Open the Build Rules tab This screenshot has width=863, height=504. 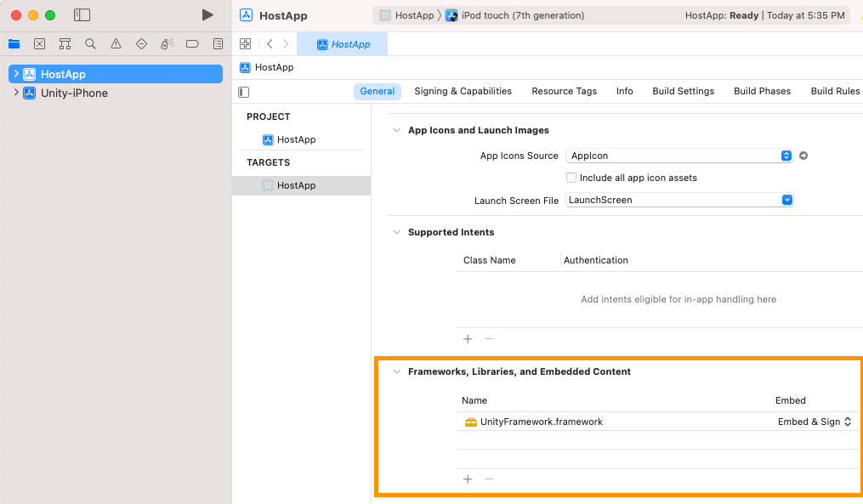pyautogui.click(x=835, y=91)
